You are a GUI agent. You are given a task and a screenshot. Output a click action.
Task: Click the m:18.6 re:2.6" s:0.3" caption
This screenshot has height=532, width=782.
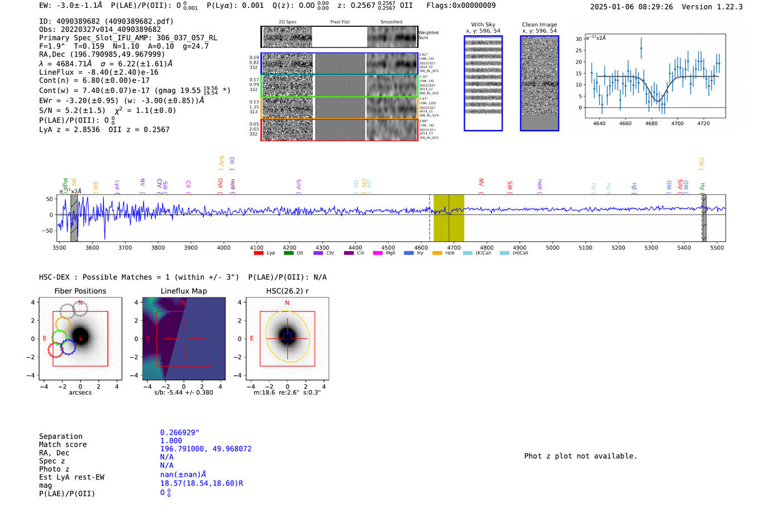click(x=287, y=392)
